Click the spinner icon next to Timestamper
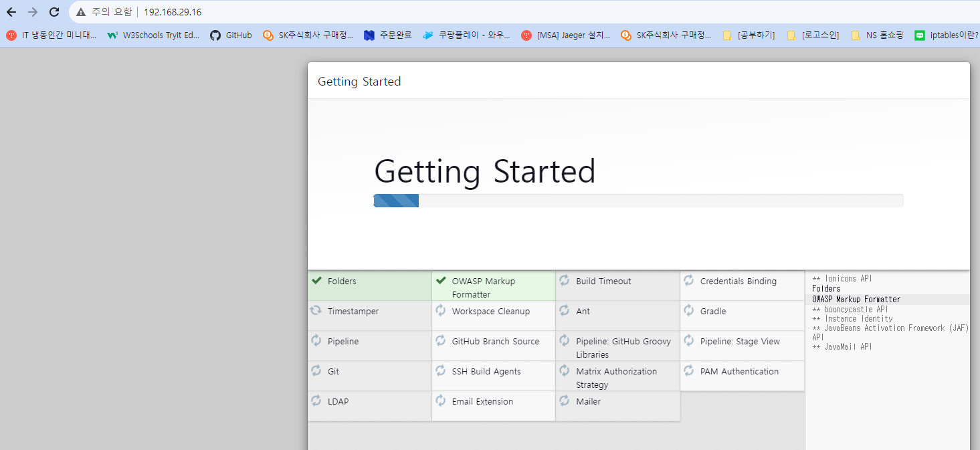 tap(316, 310)
